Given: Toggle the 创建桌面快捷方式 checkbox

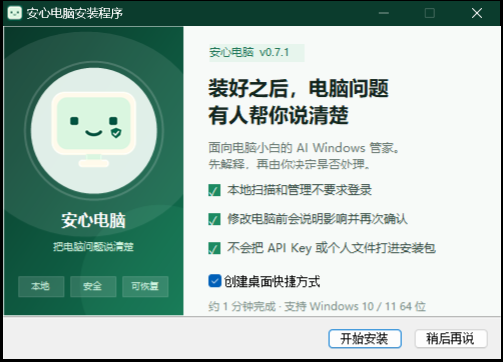Looking at the screenshot, I should (215, 281).
